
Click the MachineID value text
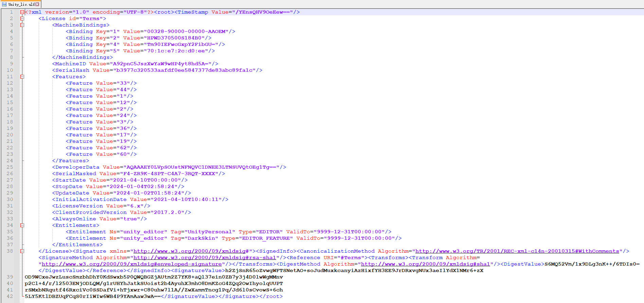pyautogui.click(x=161, y=64)
